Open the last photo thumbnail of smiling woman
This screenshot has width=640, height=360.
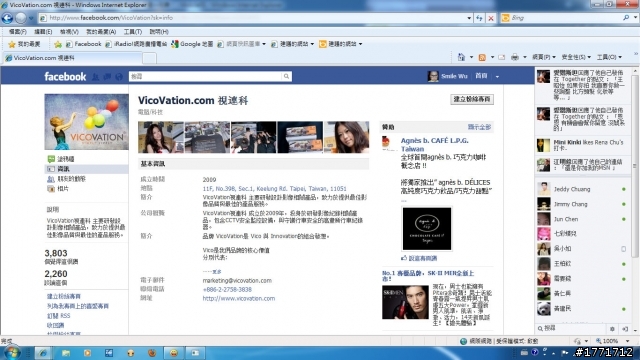(347, 137)
